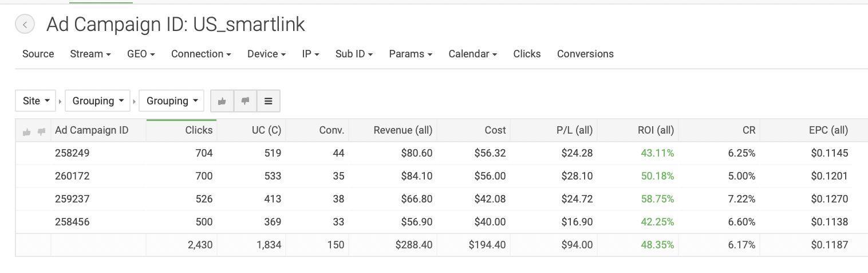
Task: Sort by Revenue (all) column header
Action: (403, 130)
